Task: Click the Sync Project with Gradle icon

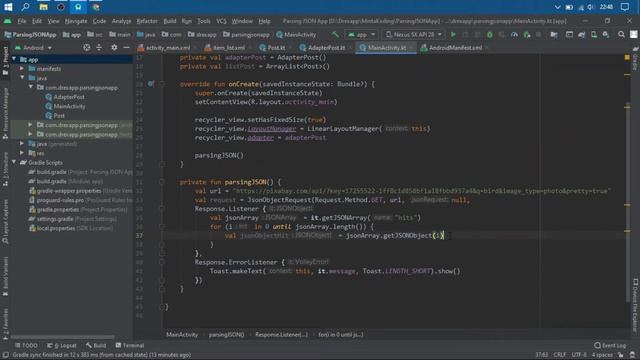Action: [582, 35]
